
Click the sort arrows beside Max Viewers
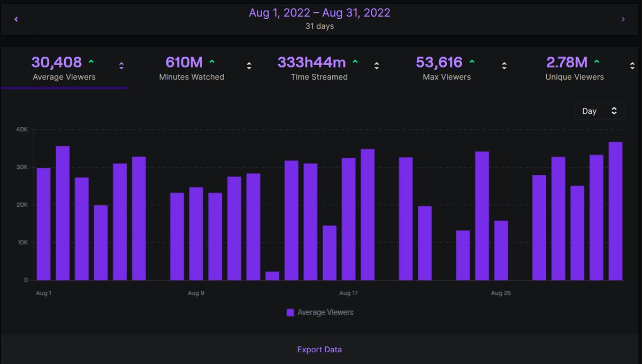click(504, 65)
